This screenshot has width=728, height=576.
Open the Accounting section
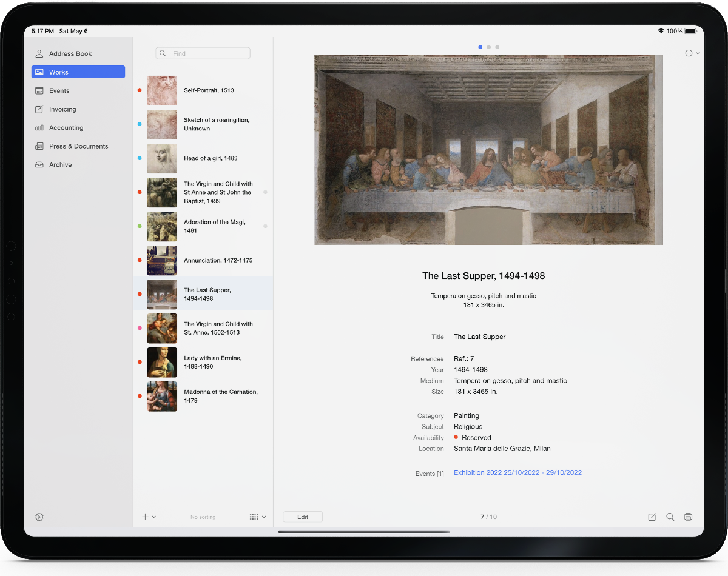(x=66, y=127)
